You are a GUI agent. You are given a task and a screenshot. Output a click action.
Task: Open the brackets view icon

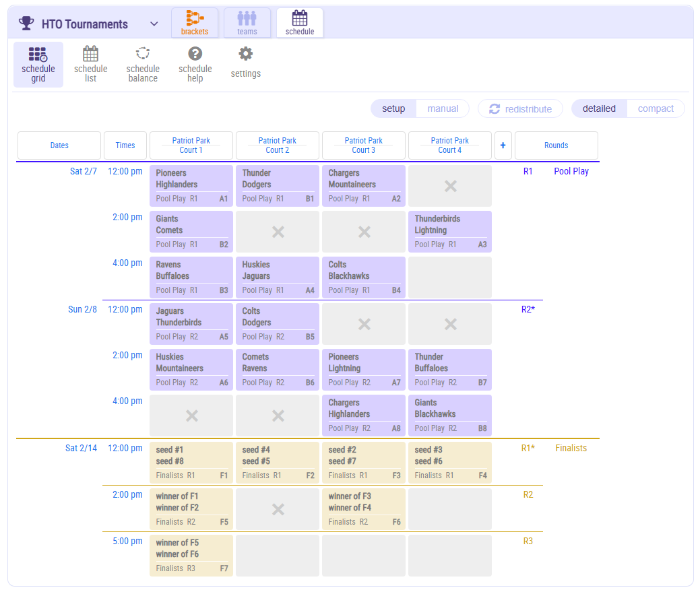[x=195, y=23]
